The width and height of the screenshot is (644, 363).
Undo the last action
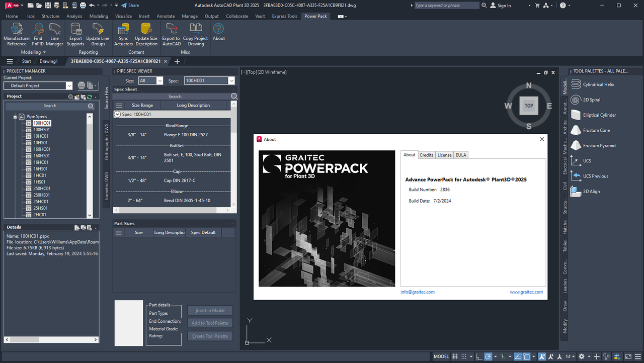click(91, 5)
